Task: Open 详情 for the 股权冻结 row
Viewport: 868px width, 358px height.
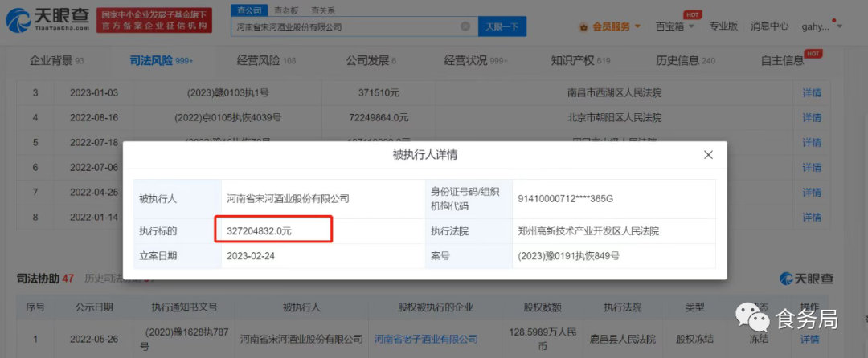Action: (x=809, y=339)
